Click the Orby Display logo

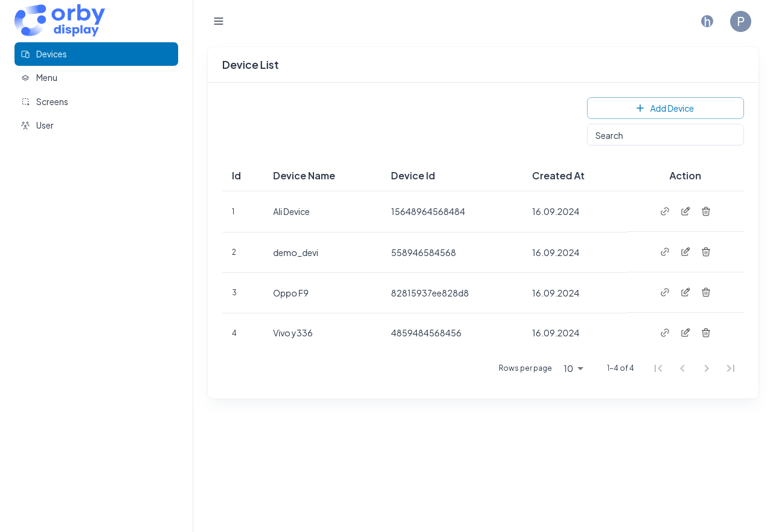coord(60,21)
